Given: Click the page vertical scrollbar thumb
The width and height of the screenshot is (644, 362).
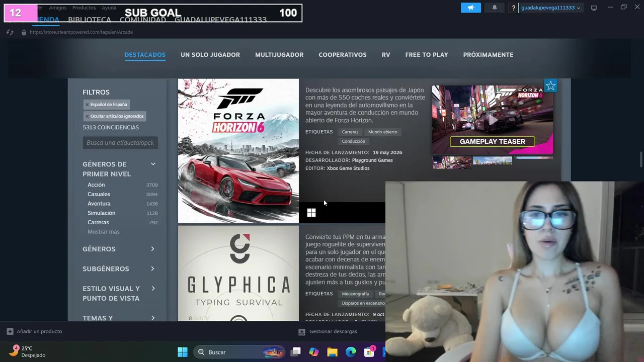Looking at the screenshot, I should click(641, 160).
